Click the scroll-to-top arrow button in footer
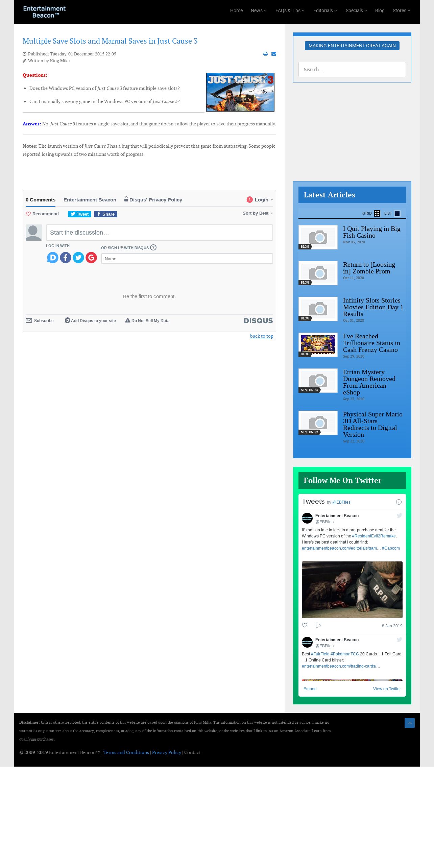 [410, 723]
